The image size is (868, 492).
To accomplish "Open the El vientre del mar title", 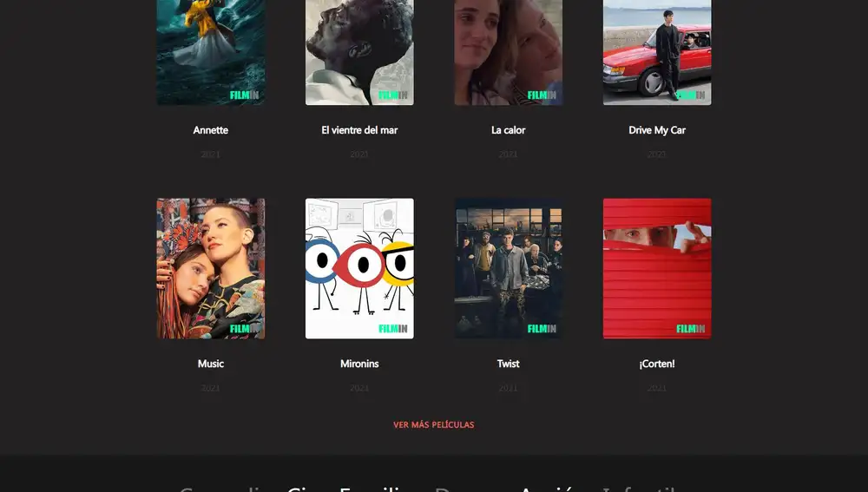I will pos(359,130).
